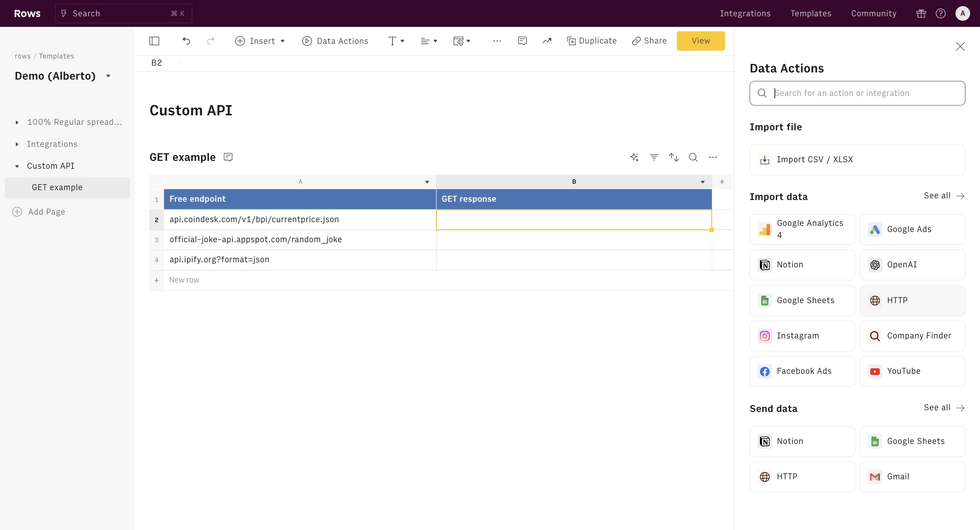Open the table AI sparkle icon
This screenshot has width=980, height=530.
634,157
